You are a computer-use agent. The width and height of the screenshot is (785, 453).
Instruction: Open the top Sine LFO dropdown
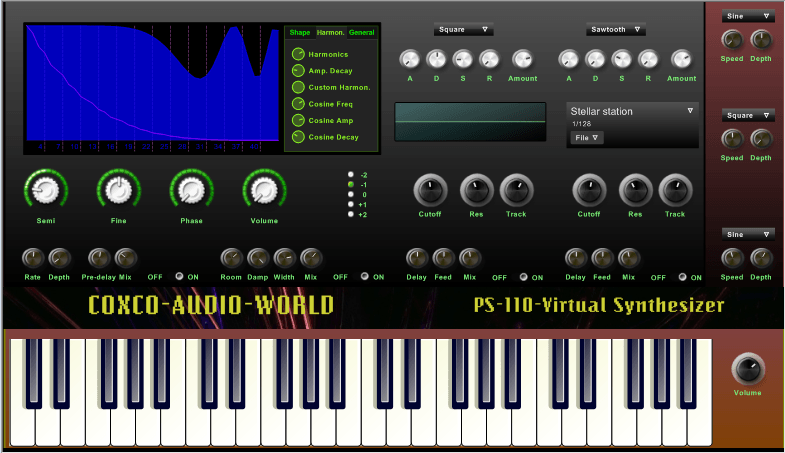748,17
